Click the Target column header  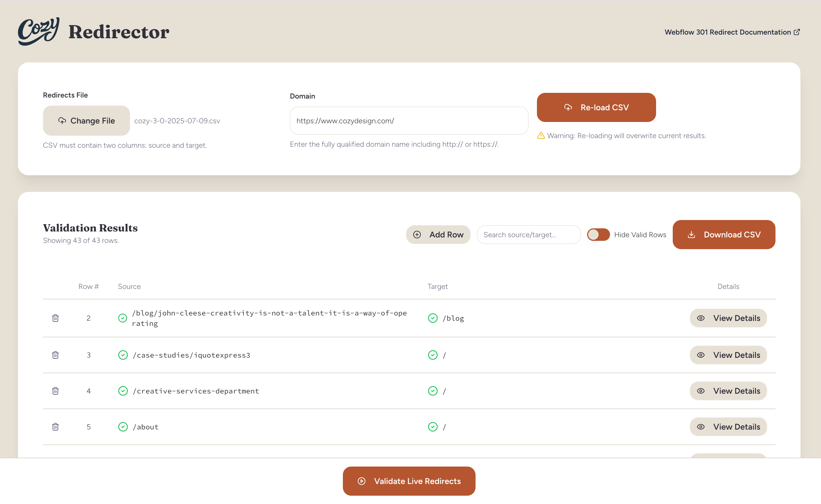(437, 287)
